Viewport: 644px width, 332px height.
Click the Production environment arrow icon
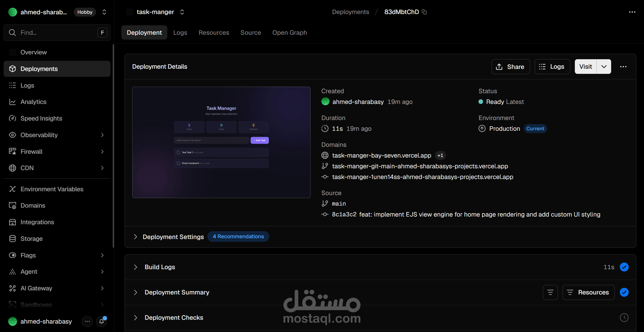[482, 128]
